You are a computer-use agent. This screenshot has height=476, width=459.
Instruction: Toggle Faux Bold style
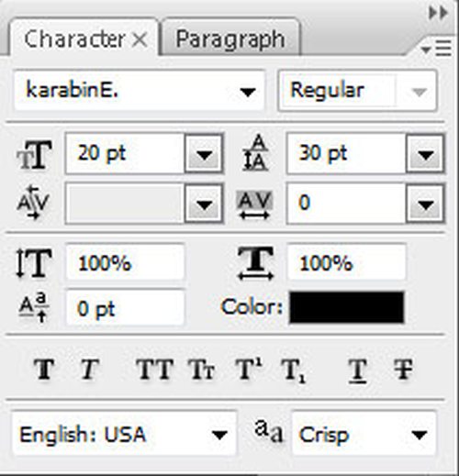tap(45, 370)
